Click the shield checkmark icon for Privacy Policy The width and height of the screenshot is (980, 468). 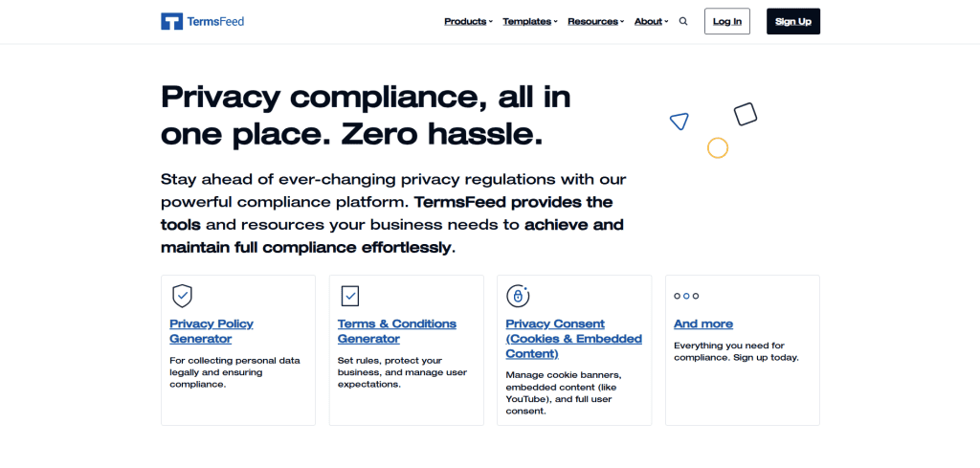tap(182, 295)
